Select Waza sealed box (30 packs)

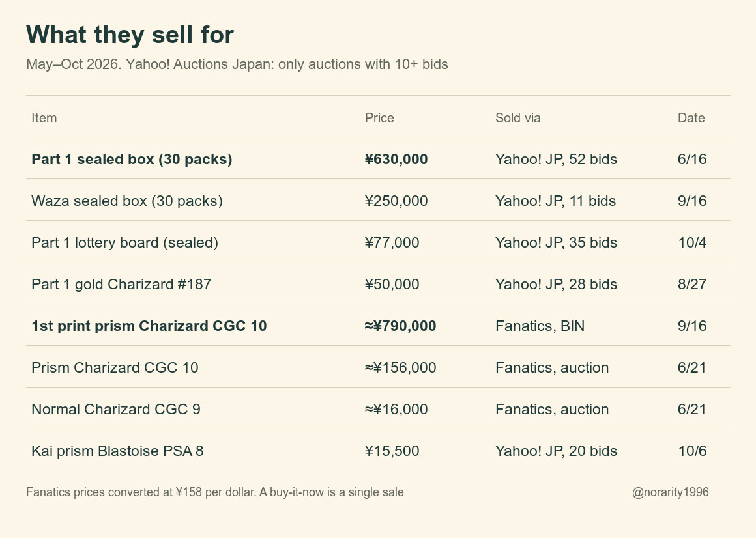(x=127, y=201)
